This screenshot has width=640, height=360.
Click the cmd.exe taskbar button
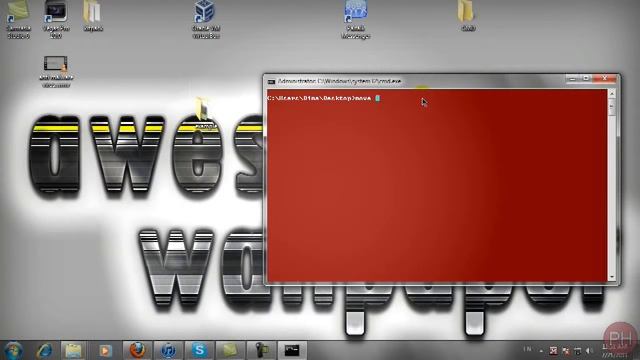(292, 350)
